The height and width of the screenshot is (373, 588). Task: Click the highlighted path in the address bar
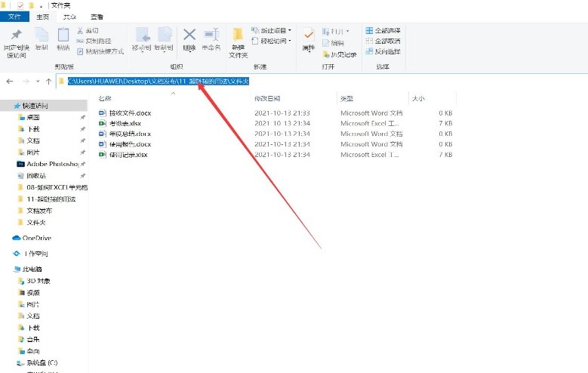pos(159,81)
